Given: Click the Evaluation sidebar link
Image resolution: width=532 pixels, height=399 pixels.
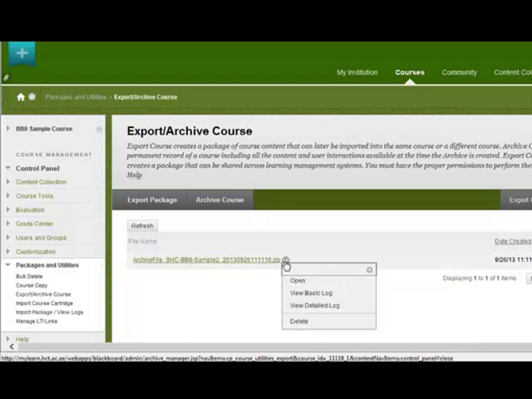Looking at the screenshot, I should click(x=30, y=210).
